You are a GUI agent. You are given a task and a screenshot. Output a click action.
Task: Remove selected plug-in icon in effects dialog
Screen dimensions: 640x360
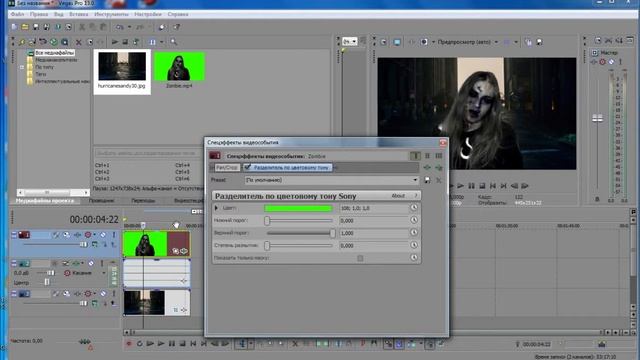click(x=439, y=167)
